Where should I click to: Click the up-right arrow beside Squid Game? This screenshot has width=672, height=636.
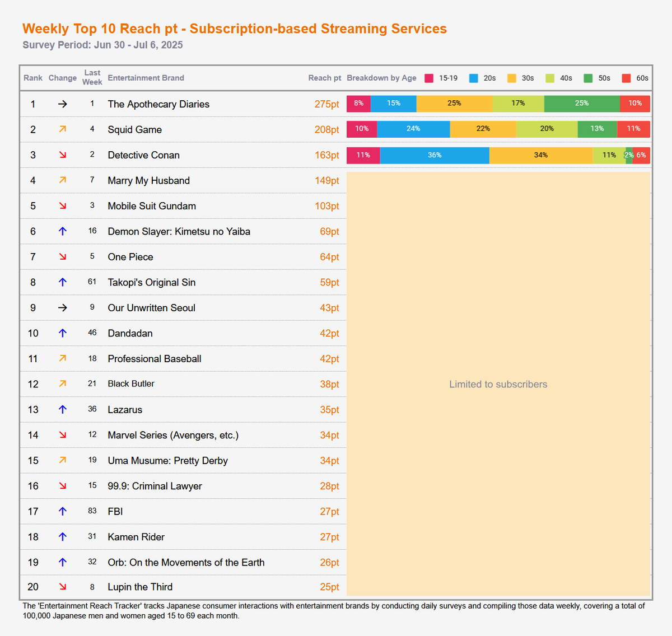[x=63, y=129]
